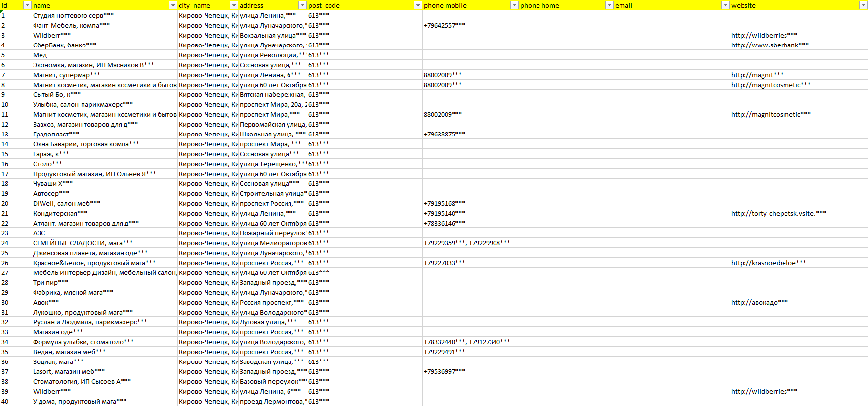The image size is (868, 406).
Task: Open the torty-chepetsk.vsite website link
Action: coord(778,213)
